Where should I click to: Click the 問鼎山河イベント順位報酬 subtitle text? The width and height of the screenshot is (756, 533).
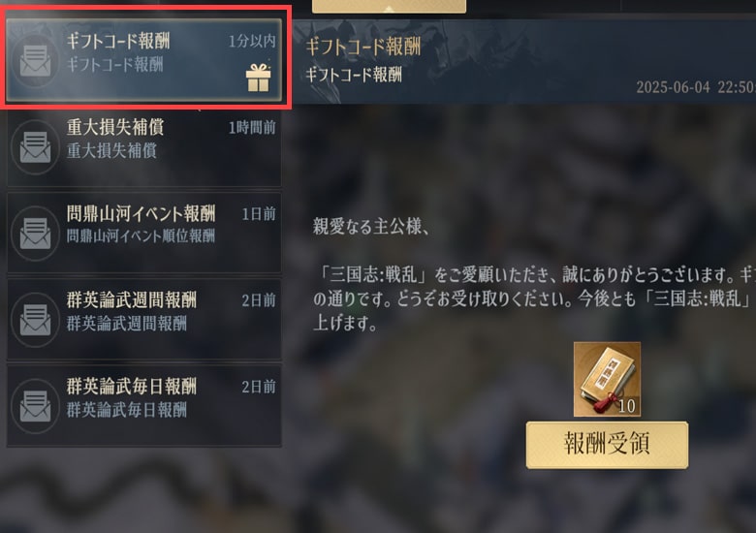point(141,235)
